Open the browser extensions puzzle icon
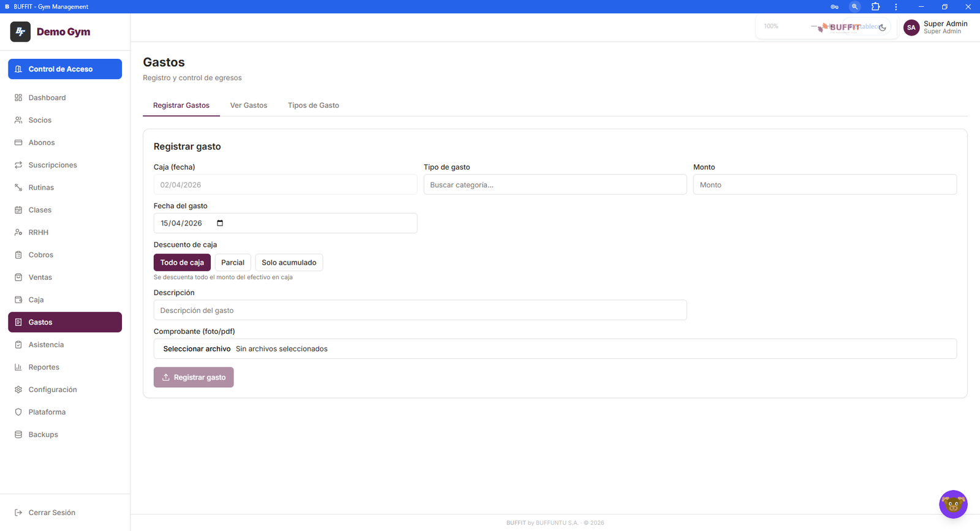 click(875, 7)
